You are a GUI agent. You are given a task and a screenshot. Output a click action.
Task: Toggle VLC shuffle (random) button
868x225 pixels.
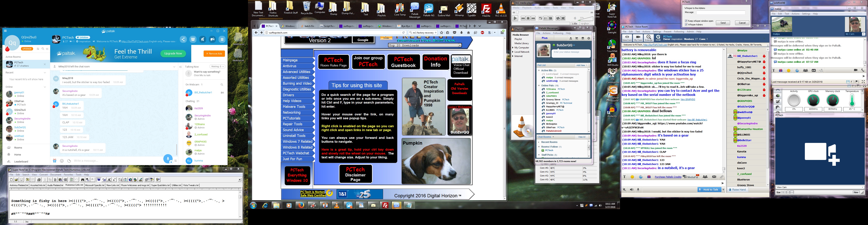[x=563, y=19]
